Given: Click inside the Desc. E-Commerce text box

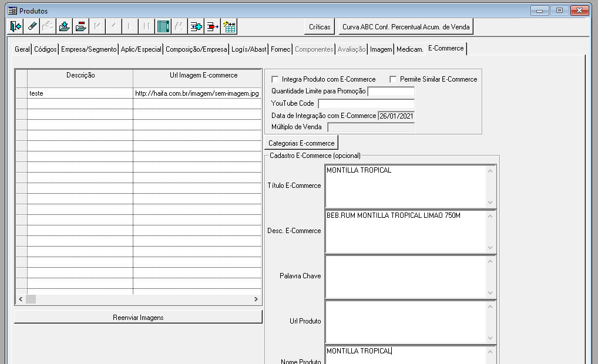Looking at the screenshot, I should point(406,231).
